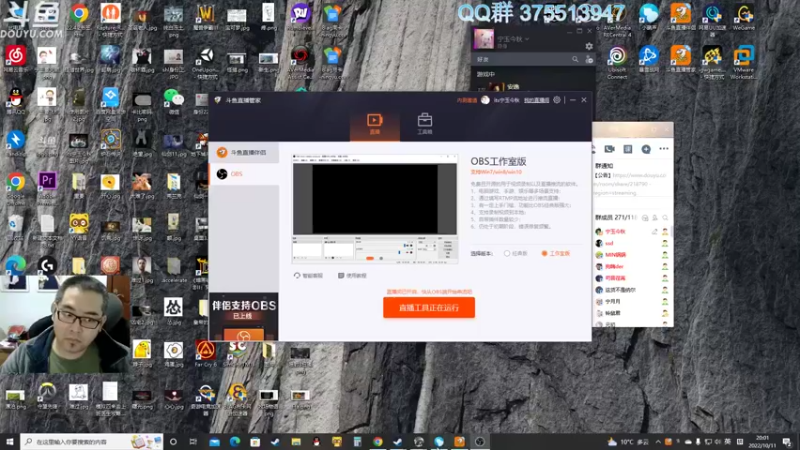The image size is (800, 450).
Task: Open Google Chrome icon in top desktop row
Action: 79,19
